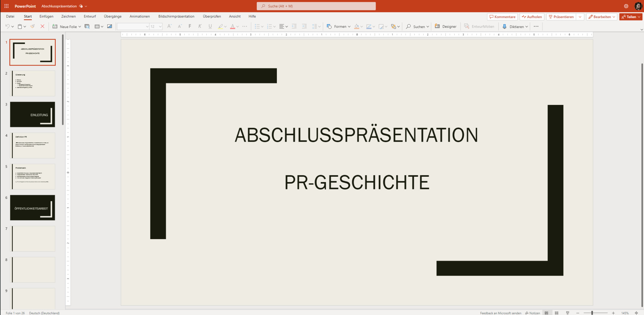
Task: Open the font color picker
Action: (x=233, y=26)
